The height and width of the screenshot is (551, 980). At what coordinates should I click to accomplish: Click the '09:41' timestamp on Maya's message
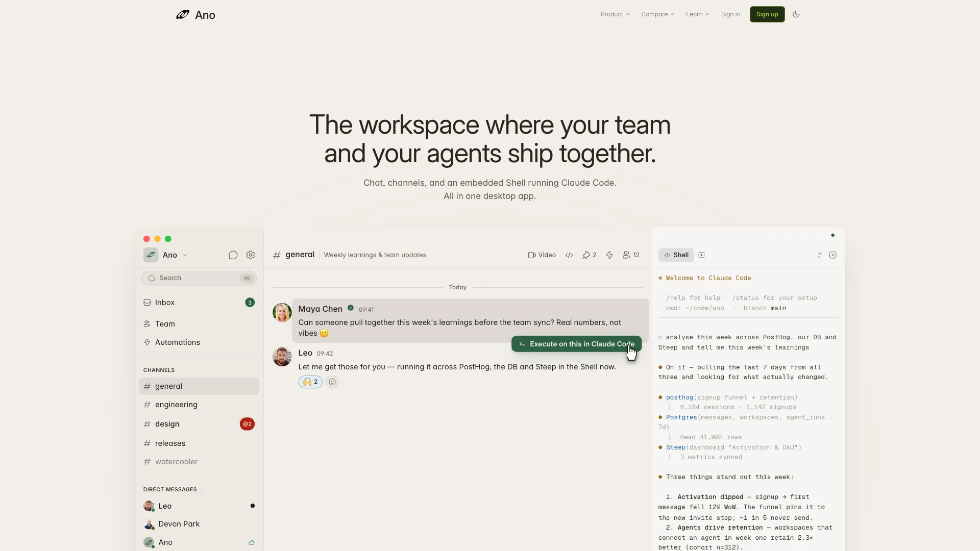[366, 310]
